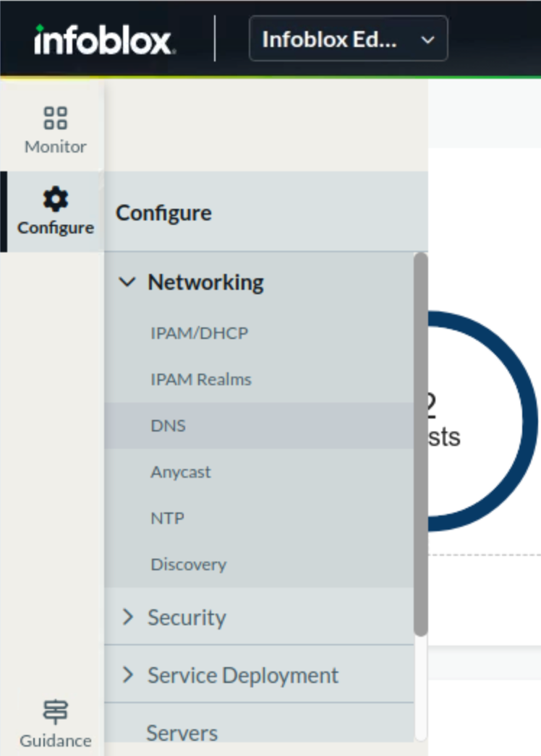
Task: Open the Discovery menu item
Action: [188, 564]
